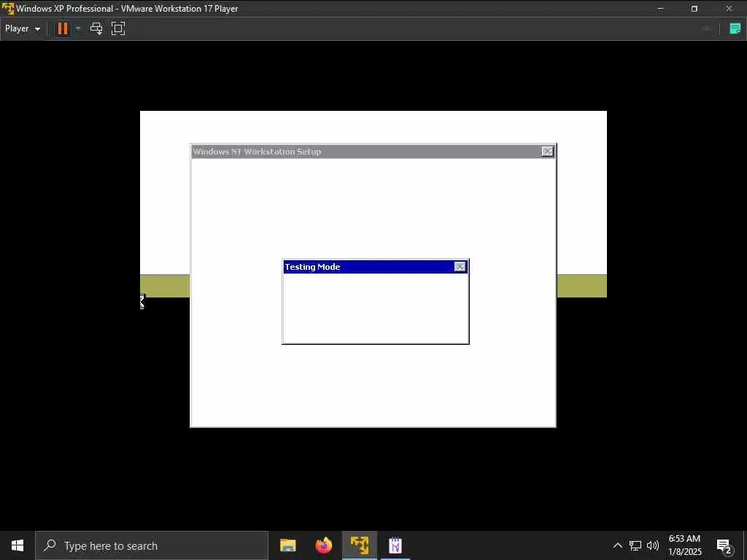Open network status tray icon

coord(635,545)
